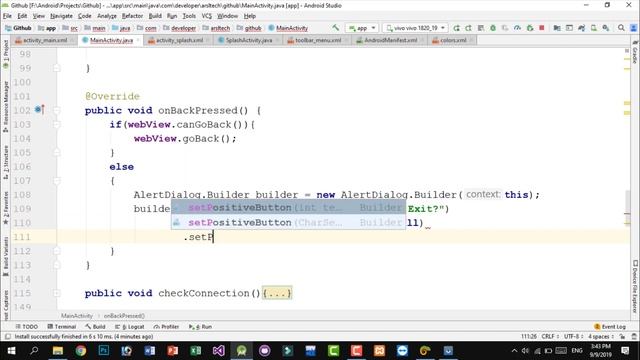Click the CRLF line separator selector
640x360 pixels.
pyautogui.click(x=550, y=336)
